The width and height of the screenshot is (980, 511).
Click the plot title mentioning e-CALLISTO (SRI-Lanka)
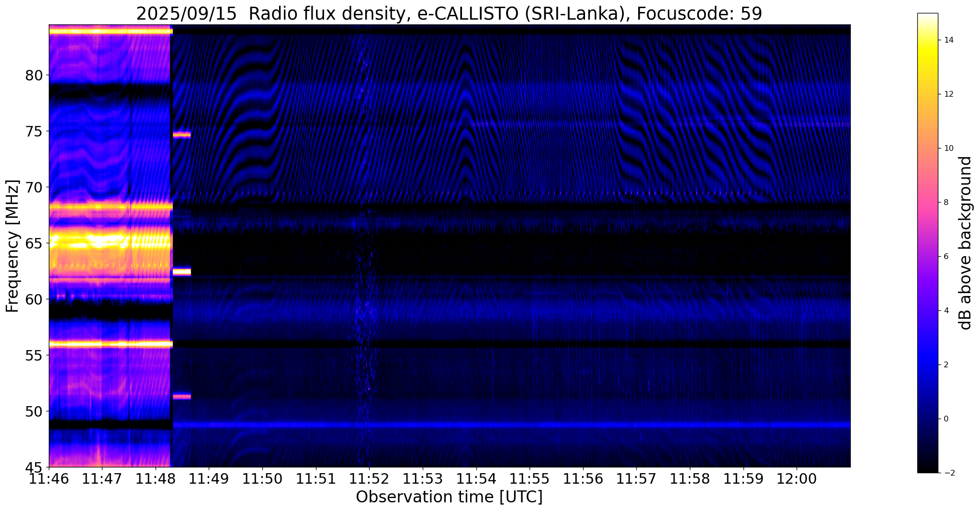coord(449,13)
